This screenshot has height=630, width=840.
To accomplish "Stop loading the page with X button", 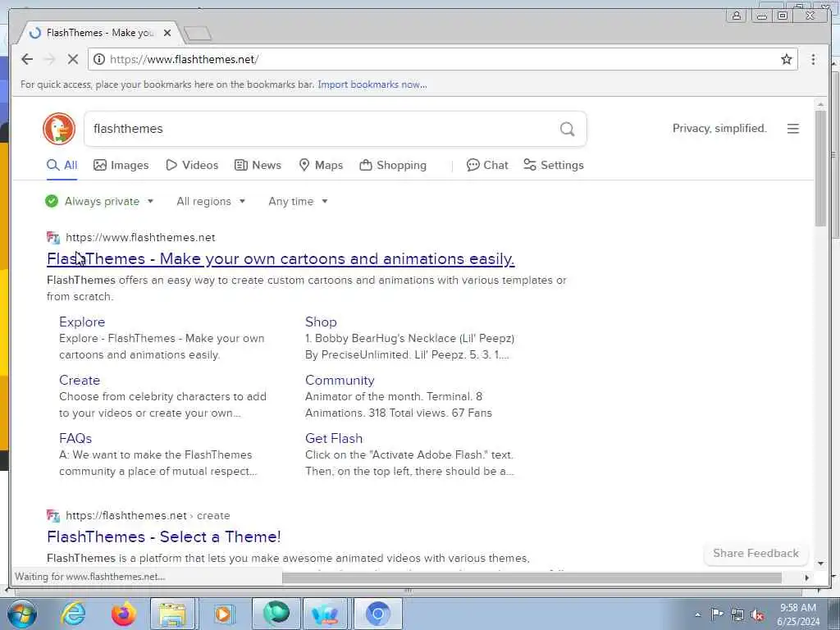I will tap(73, 59).
